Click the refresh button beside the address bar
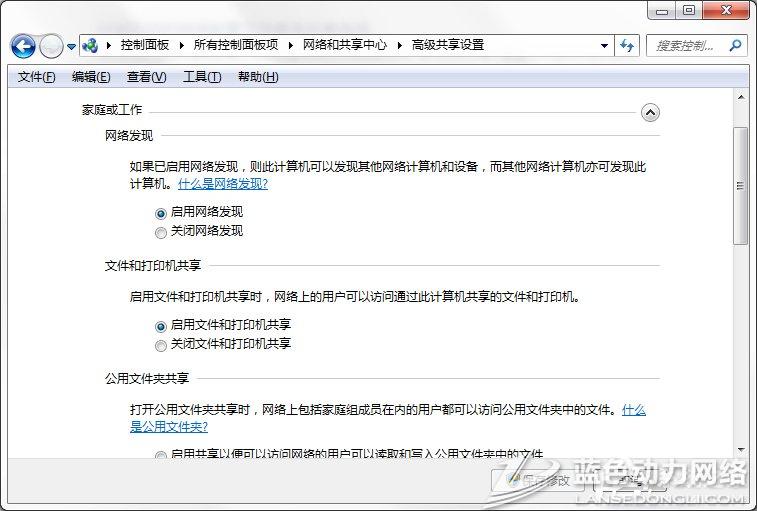This screenshot has height=511, width=757. 628,45
